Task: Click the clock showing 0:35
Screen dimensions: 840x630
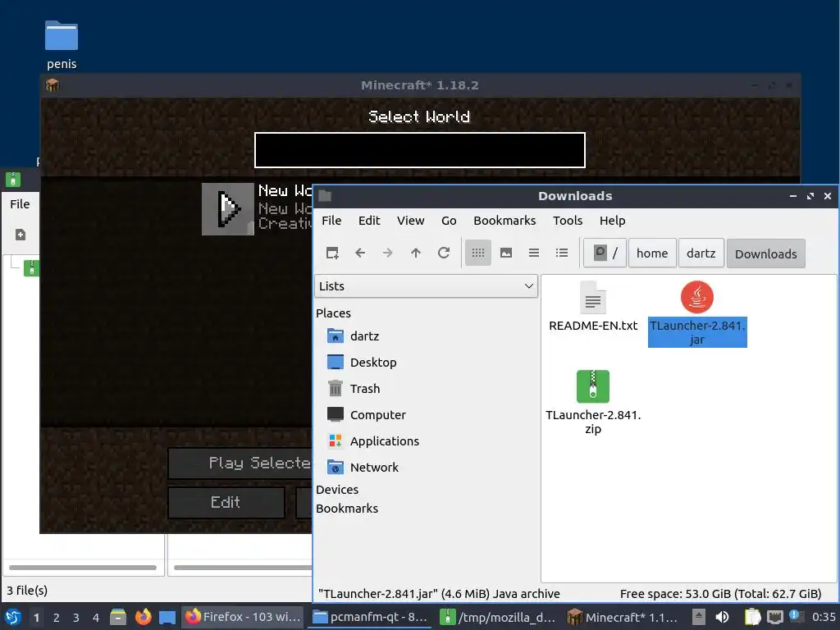Action: click(824, 617)
